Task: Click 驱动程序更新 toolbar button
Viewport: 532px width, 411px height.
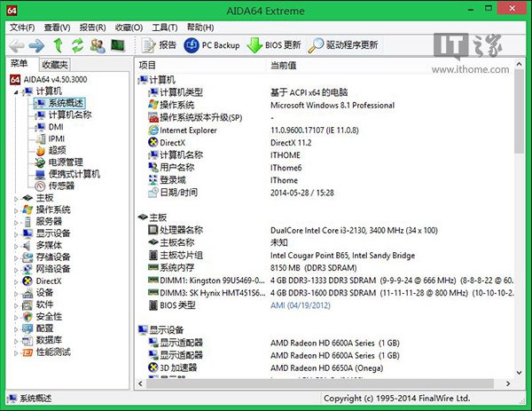Action: pos(343,45)
